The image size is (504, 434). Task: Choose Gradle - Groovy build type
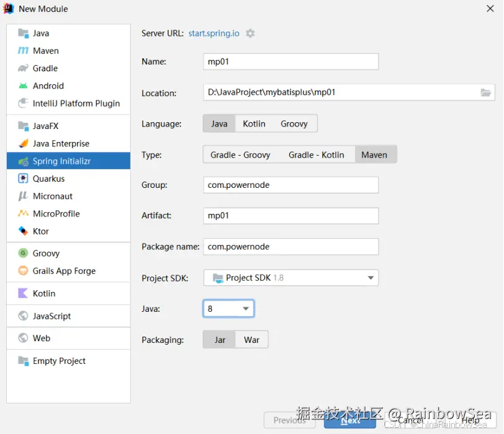coord(240,155)
